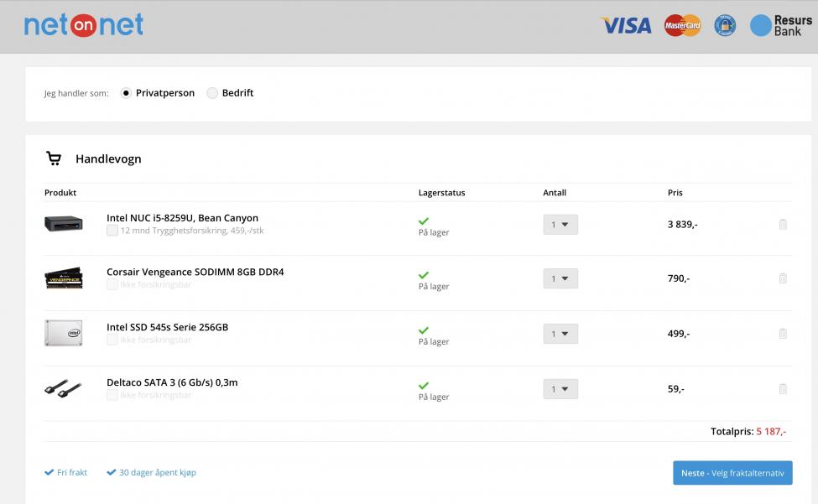Click the Deltaco SATA cable thumbnail
This screenshot has width=818, height=504.
pyautogui.click(x=63, y=388)
